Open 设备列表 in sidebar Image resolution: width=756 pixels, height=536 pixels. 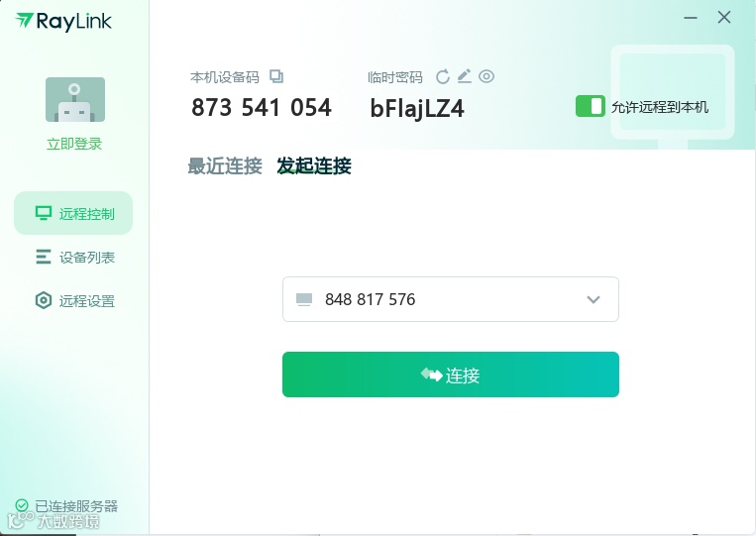point(73,257)
